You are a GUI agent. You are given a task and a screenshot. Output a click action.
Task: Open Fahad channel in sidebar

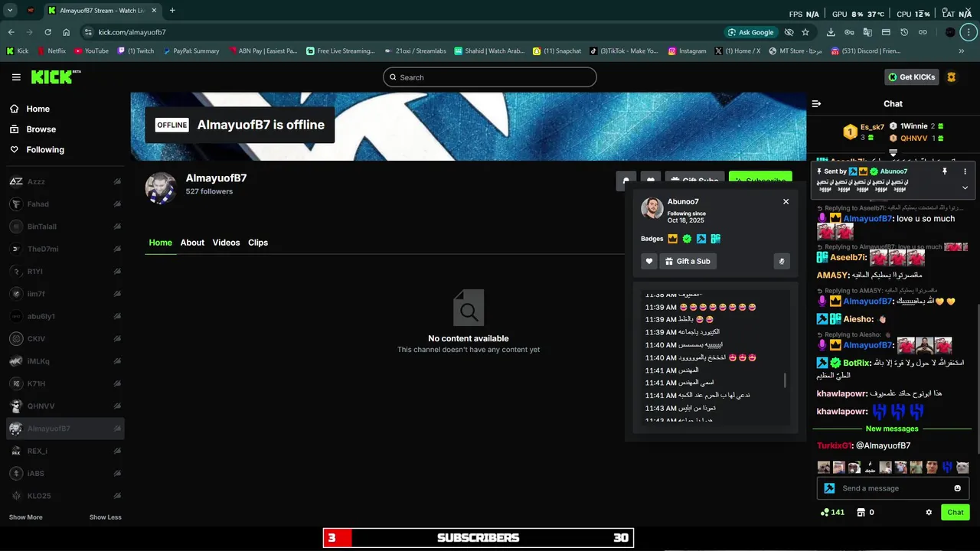65,204
